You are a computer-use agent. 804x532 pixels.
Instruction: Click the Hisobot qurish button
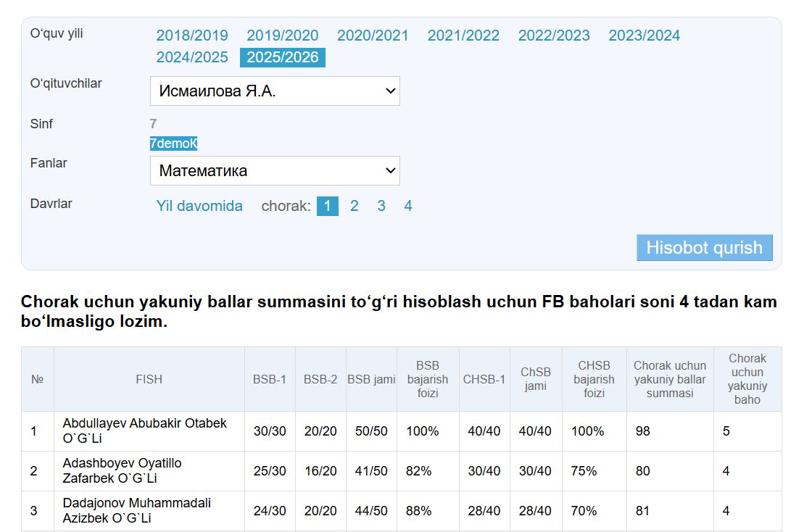[x=705, y=248]
